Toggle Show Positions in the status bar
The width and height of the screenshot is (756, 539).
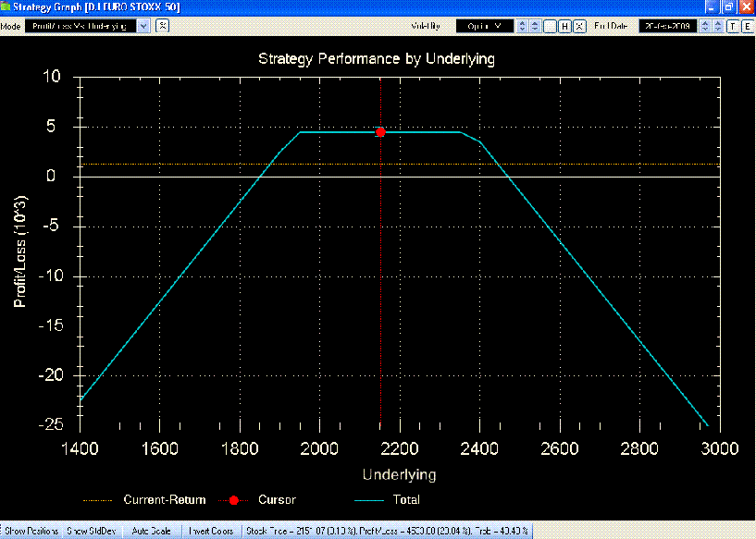tap(31, 531)
